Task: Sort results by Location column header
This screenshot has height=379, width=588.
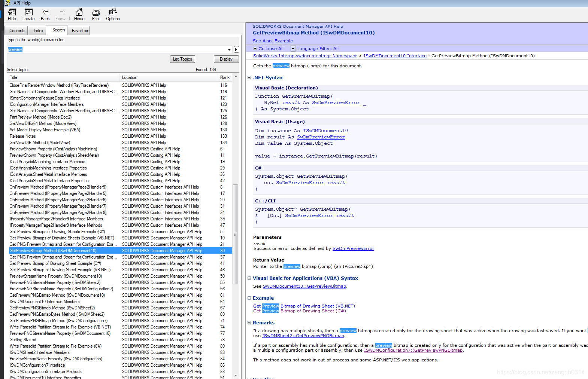Action: 169,77
